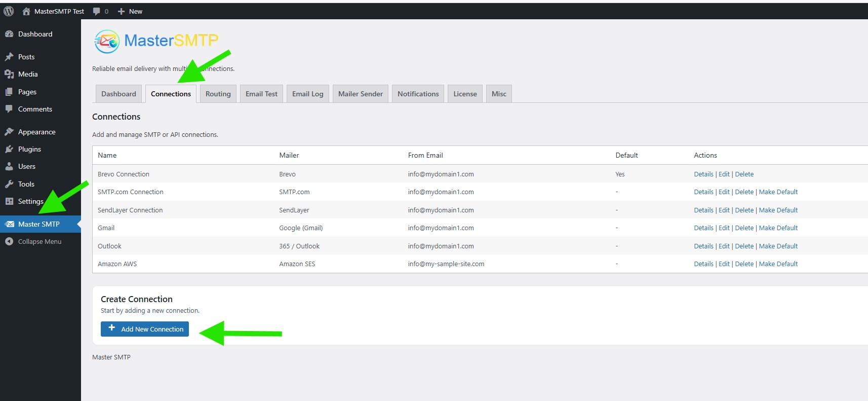Click the Master SMTP envelope icon in sidebar
This screenshot has width=868, height=401.
click(x=9, y=224)
